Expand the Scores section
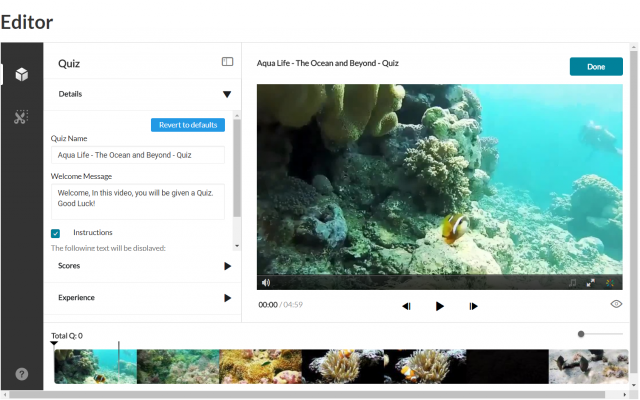Viewport: 640px width, 400px height. coord(227,266)
